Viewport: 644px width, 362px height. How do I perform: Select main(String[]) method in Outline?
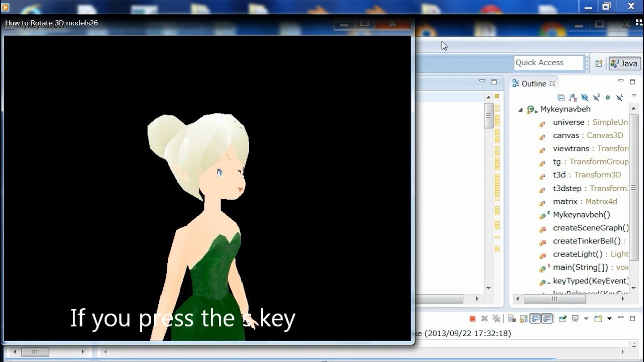(x=591, y=267)
